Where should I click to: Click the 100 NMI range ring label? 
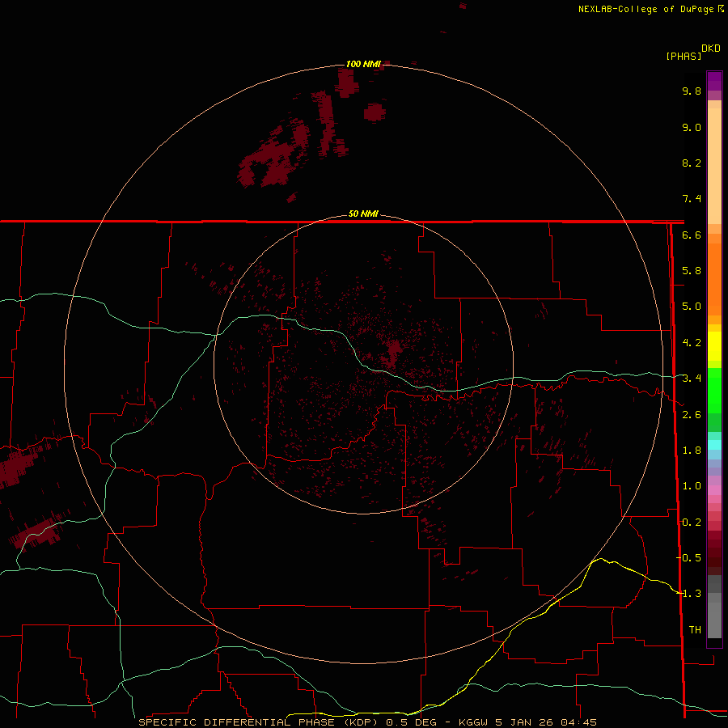[x=363, y=64]
